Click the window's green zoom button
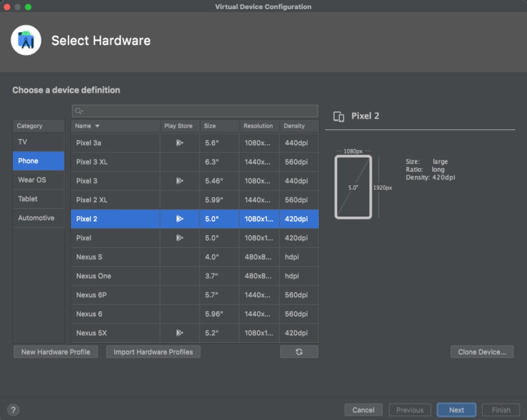The image size is (527, 420). coord(28,7)
